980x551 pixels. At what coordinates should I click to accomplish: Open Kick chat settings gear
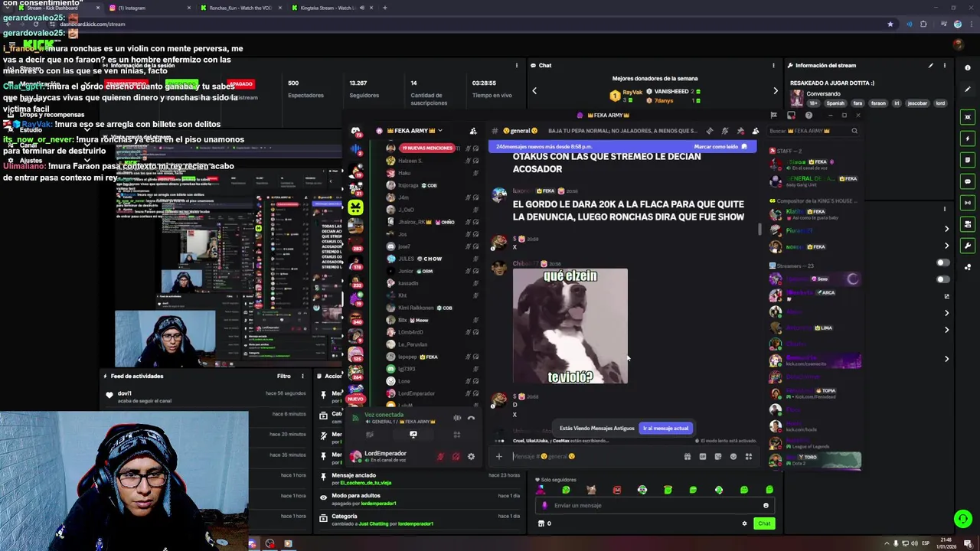pos(744,523)
